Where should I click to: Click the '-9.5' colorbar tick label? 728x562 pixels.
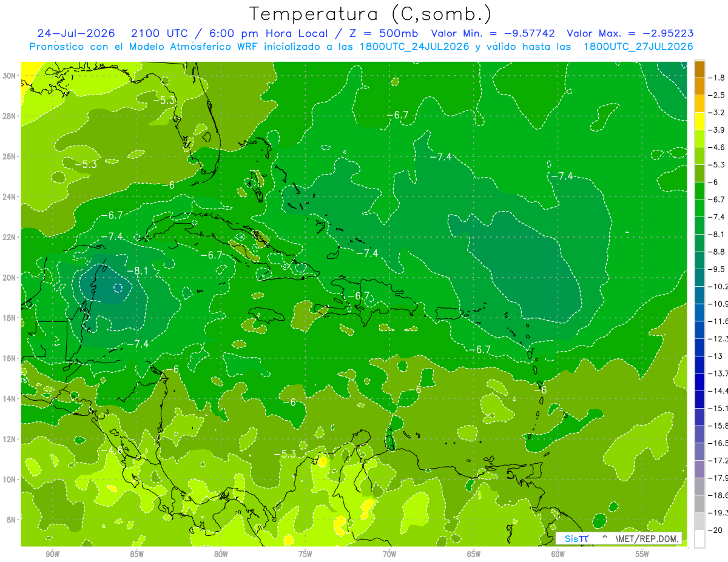tap(717, 269)
